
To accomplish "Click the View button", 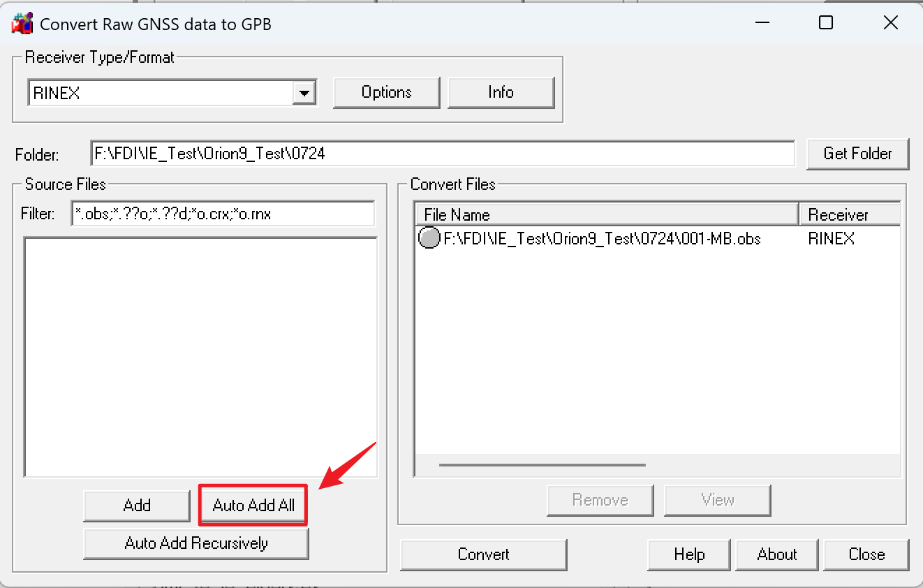I will [718, 500].
